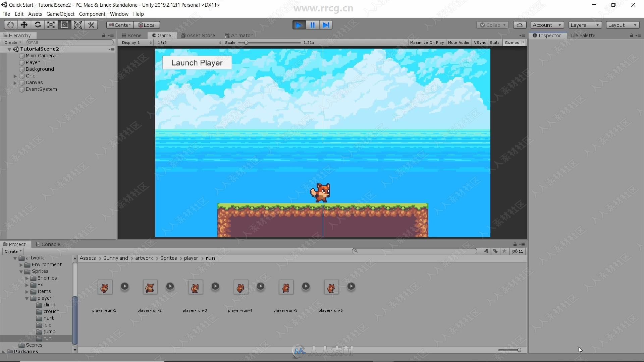Click favorites star icon in Project
The width and height of the screenshot is (644, 362).
504,251
